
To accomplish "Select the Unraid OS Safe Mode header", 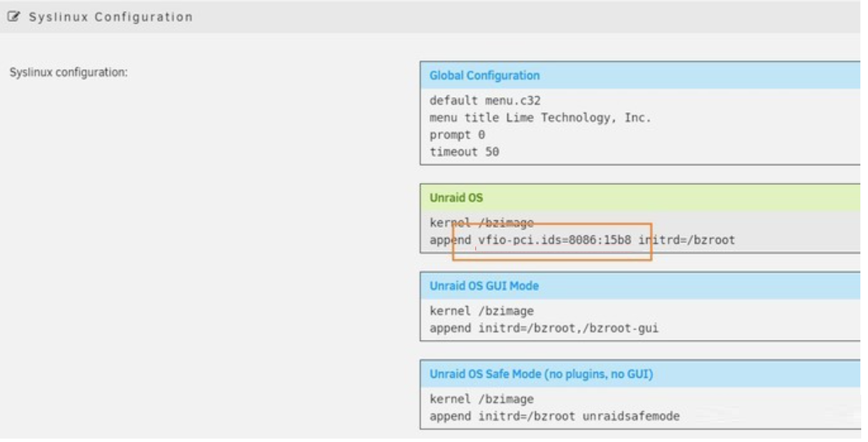I will (540, 374).
